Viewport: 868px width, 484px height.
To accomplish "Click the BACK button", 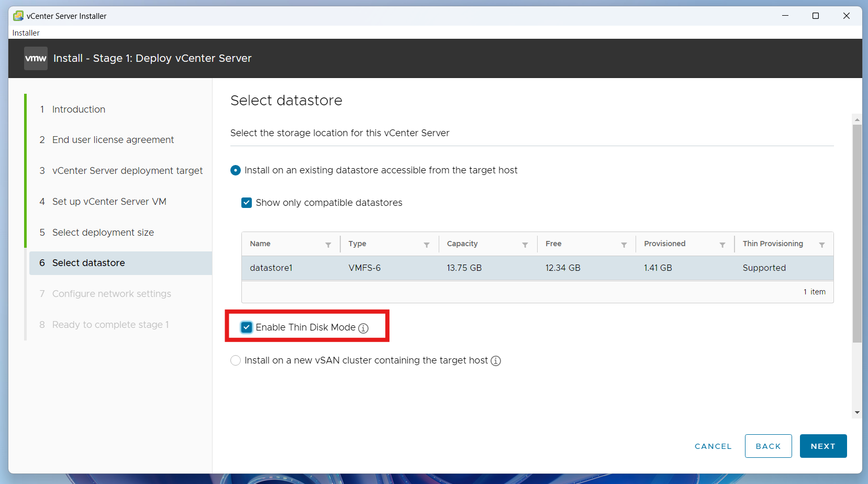I will click(768, 446).
